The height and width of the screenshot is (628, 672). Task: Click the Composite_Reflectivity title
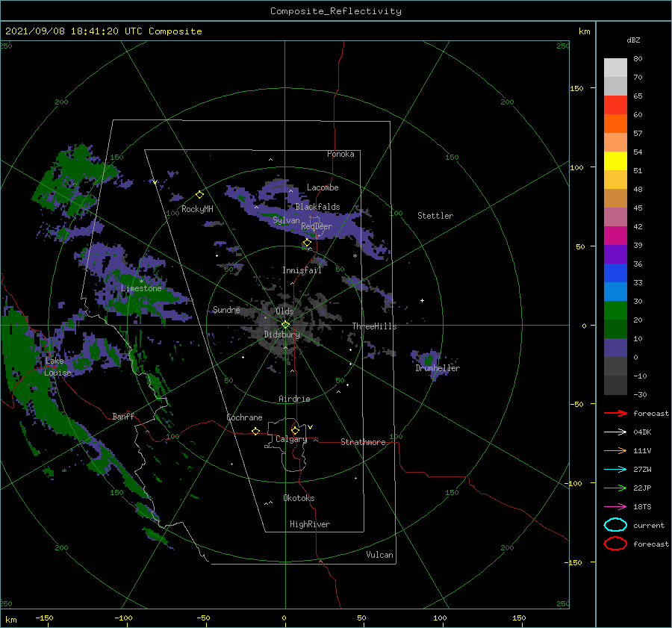(x=336, y=11)
